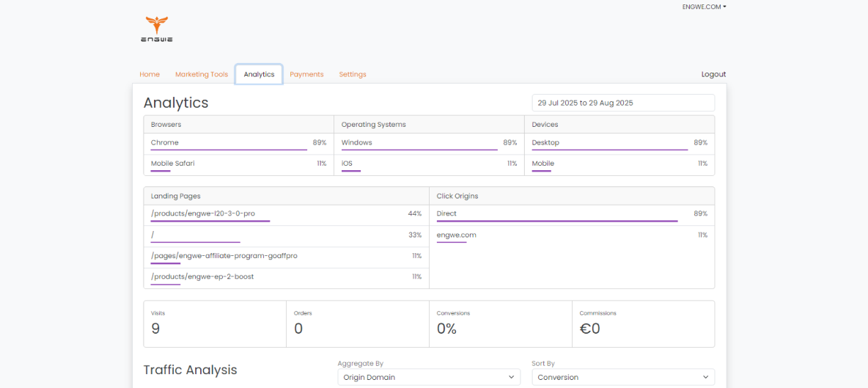This screenshot has height=388, width=868.
Task: Select the "/" root landing page row
Action: 286,235
